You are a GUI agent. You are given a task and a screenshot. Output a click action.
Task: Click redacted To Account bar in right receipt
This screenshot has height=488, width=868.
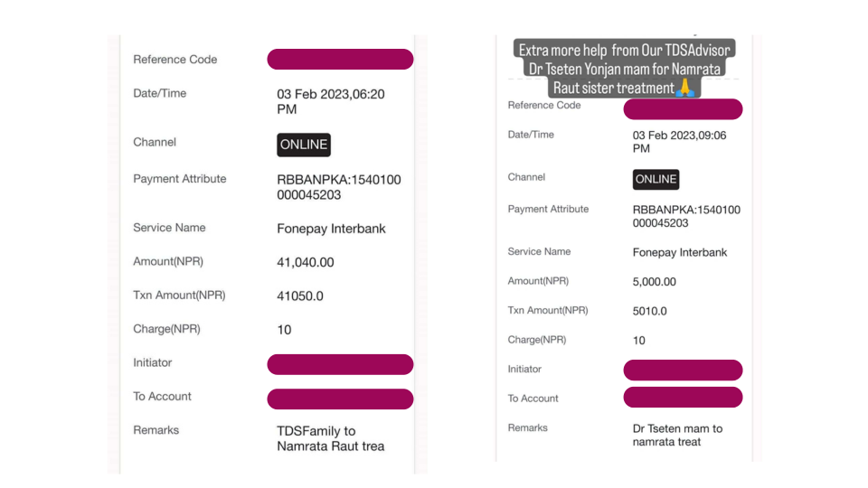click(x=683, y=398)
